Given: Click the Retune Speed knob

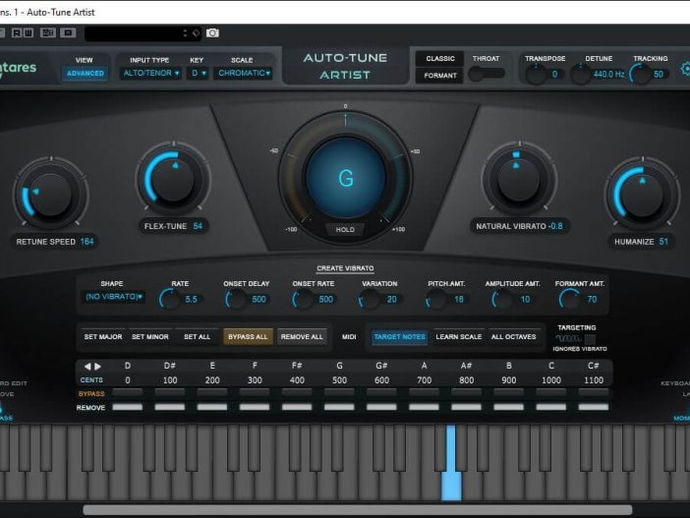Looking at the screenshot, I should (51, 195).
